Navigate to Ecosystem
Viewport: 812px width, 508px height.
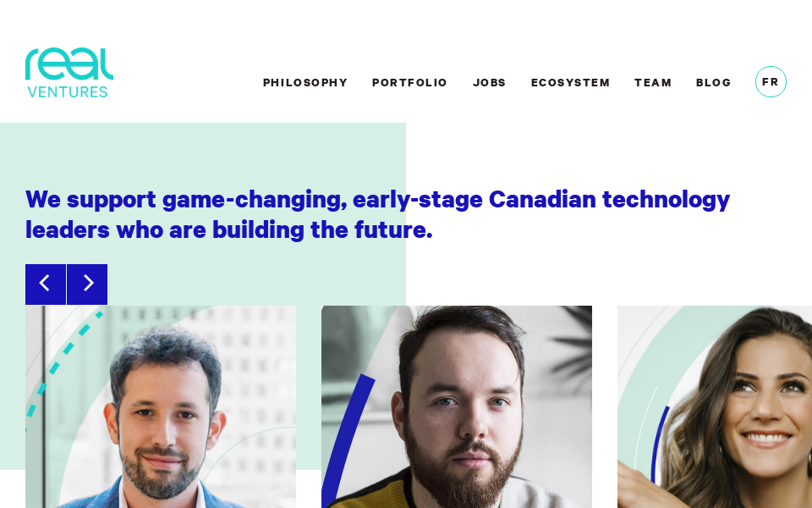click(570, 83)
